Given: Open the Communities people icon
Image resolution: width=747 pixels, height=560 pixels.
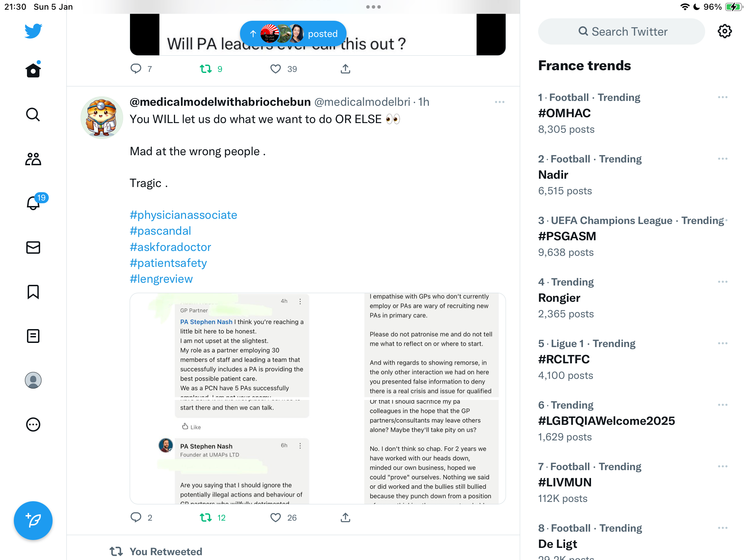Looking at the screenshot, I should [33, 159].
